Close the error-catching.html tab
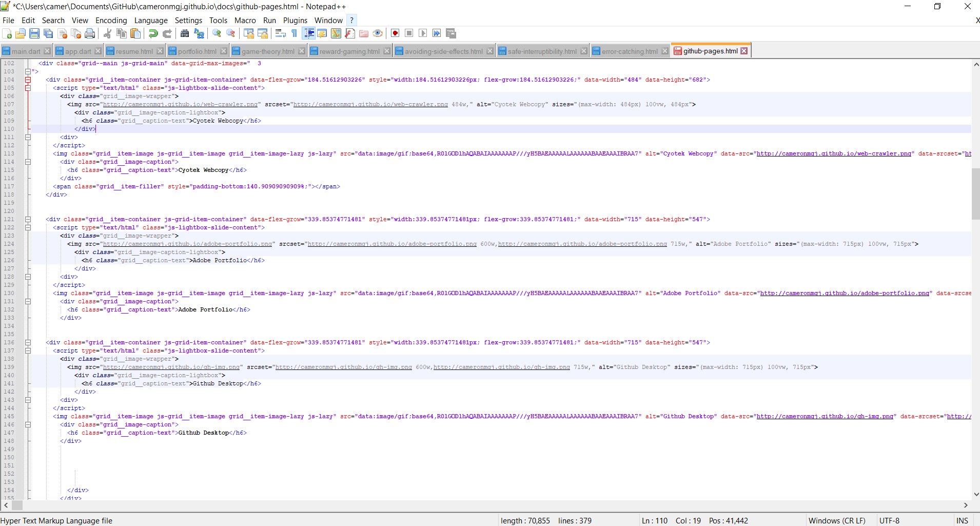The height and width of the screenshot is (526, 980). point(665,51)
